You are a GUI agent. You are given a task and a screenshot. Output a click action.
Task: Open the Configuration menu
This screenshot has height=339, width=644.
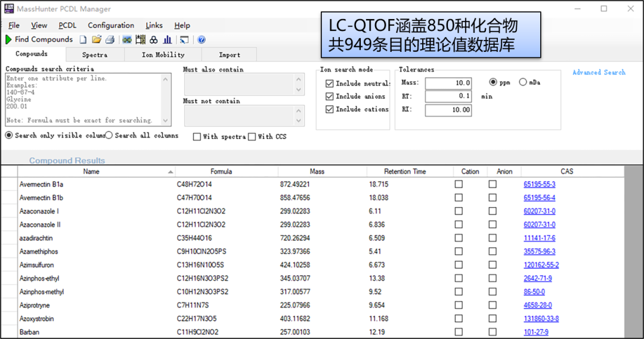tap(111, 26)
